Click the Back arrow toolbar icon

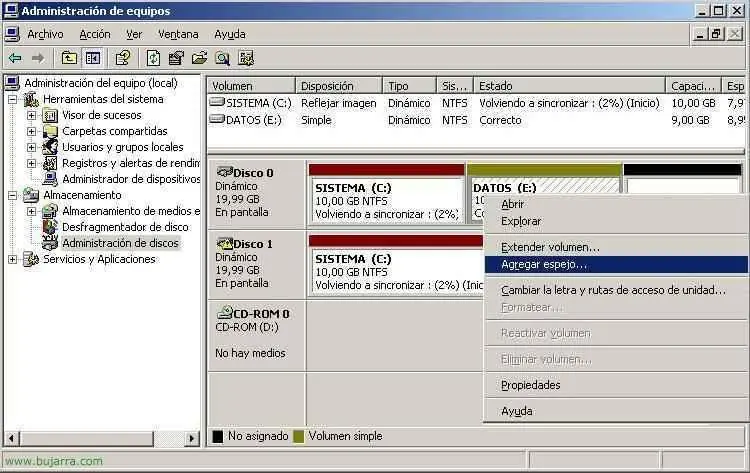tap(15, 58)
